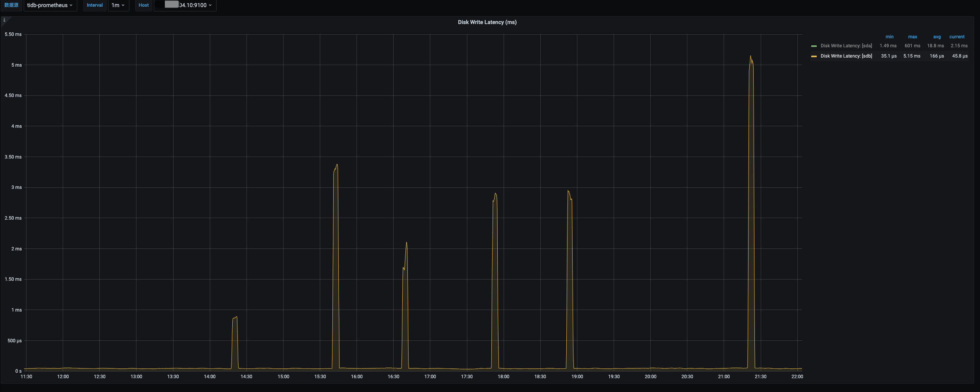Sort the legend by avg column
The image size is (980, 392).
point(937,37)
